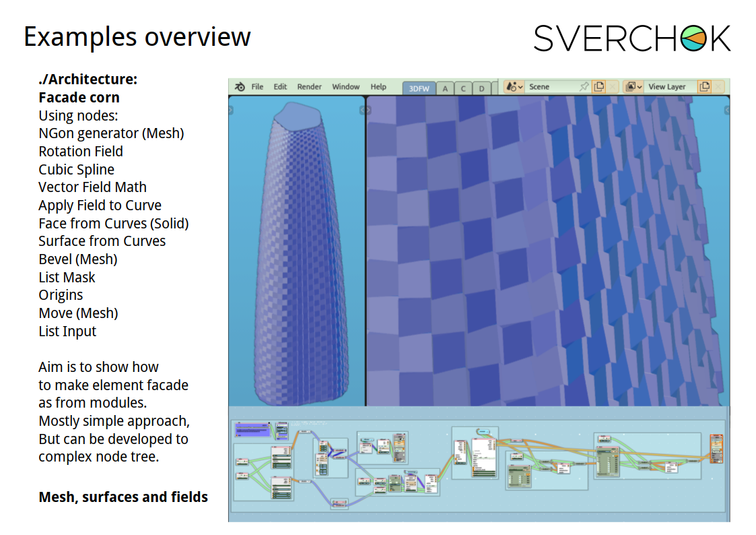
Task: Click the Sverchok logo
Action: pyautogui.click(x=631, y=38)
